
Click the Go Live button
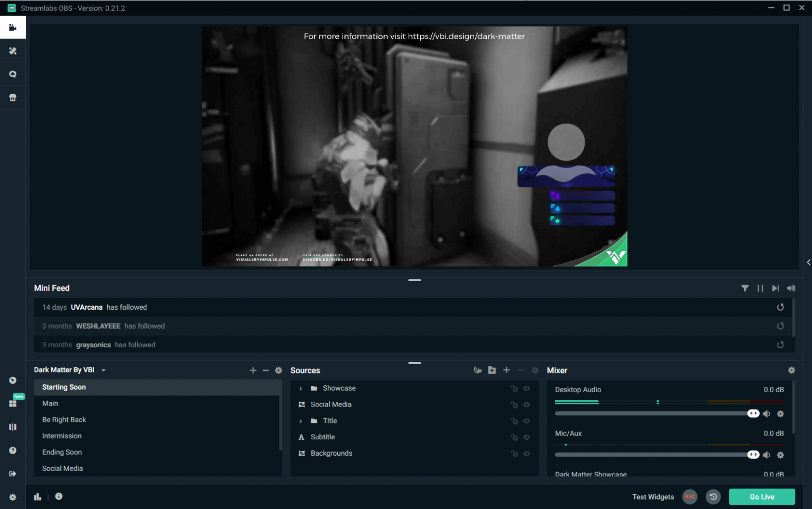pos(762,497)
